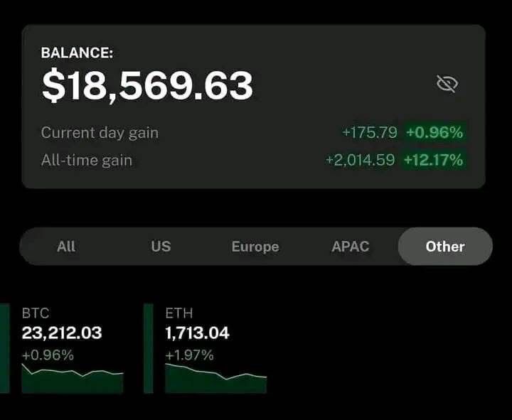Open the Europe tab
Screen dimensions: 512x420
(x=255, y=247)
